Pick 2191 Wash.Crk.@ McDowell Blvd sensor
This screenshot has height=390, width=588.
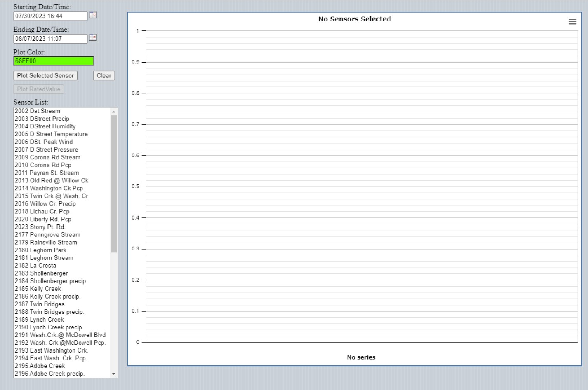pos(60,335)
